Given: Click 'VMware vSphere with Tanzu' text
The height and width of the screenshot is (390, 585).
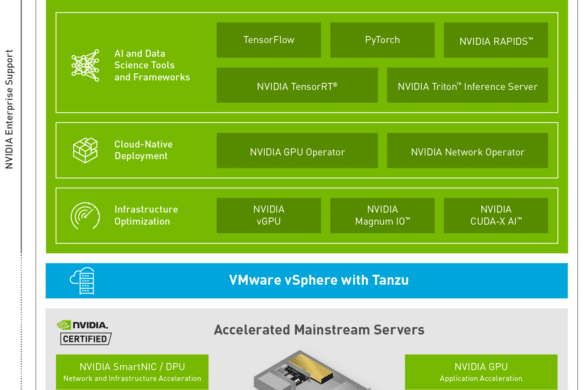Looking at the screenshot, I should click(319, 280).
